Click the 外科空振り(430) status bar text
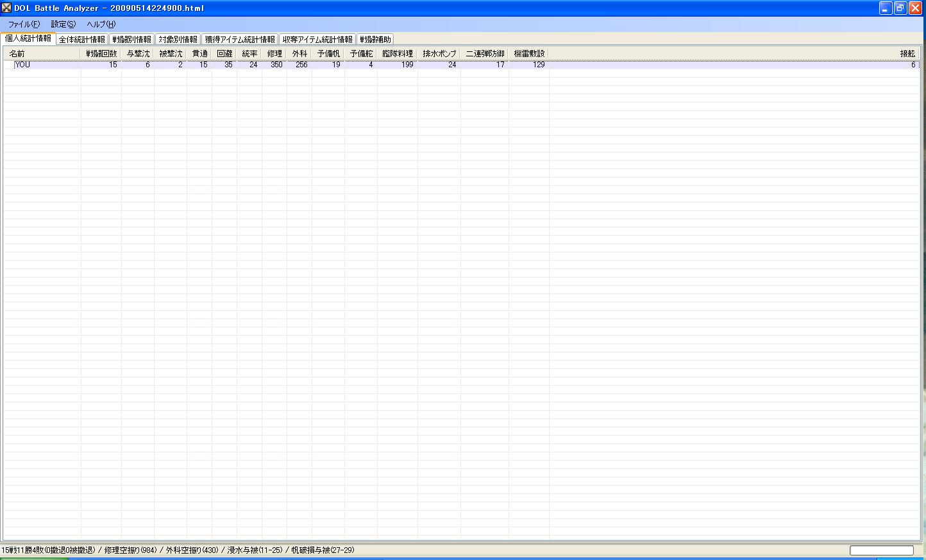Viewport: 926px width, 560px height. click(x=192, y=550)
